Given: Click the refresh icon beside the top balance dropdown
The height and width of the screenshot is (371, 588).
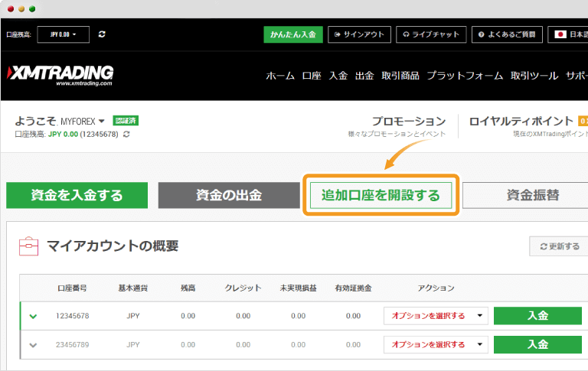Looking at the screenshot, I should click(102, 34).
